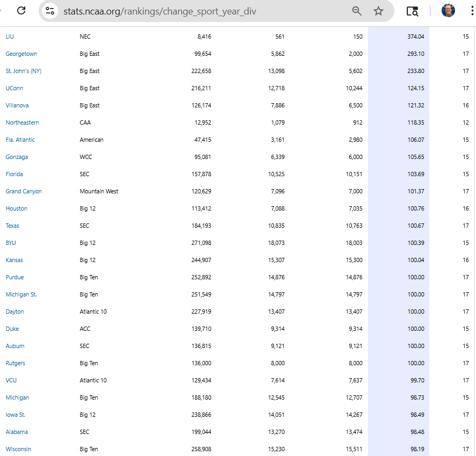Open the Villanova team link

tap(17, 106)
